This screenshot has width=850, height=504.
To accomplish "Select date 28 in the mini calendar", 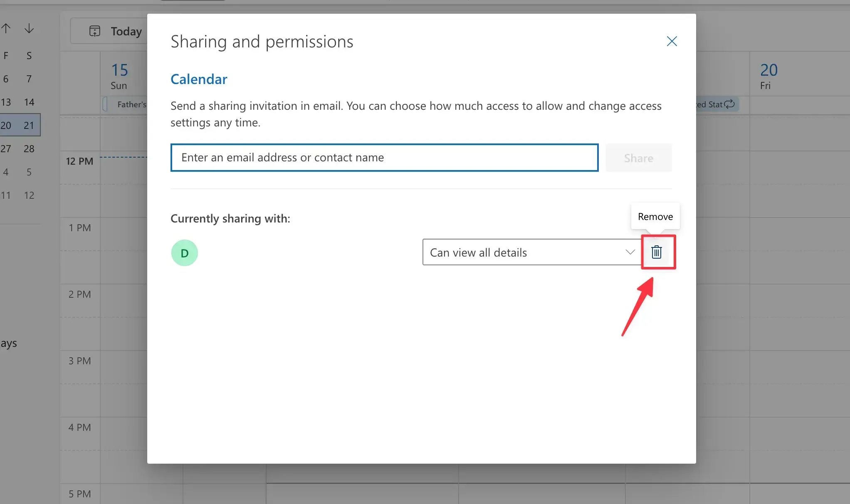I will click(29, 148).
